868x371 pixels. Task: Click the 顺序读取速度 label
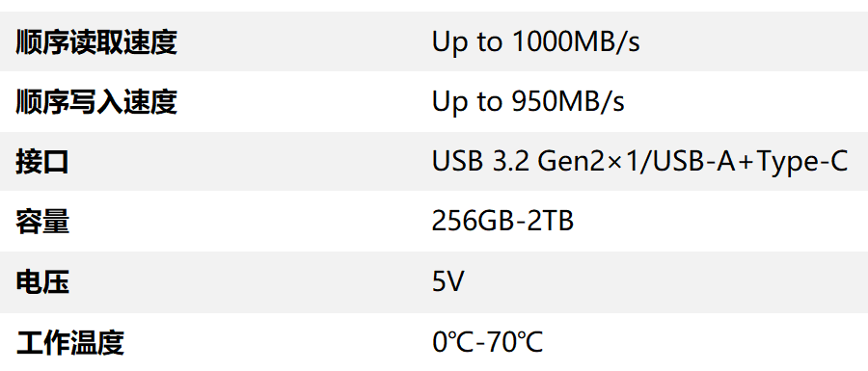point(96,42)
